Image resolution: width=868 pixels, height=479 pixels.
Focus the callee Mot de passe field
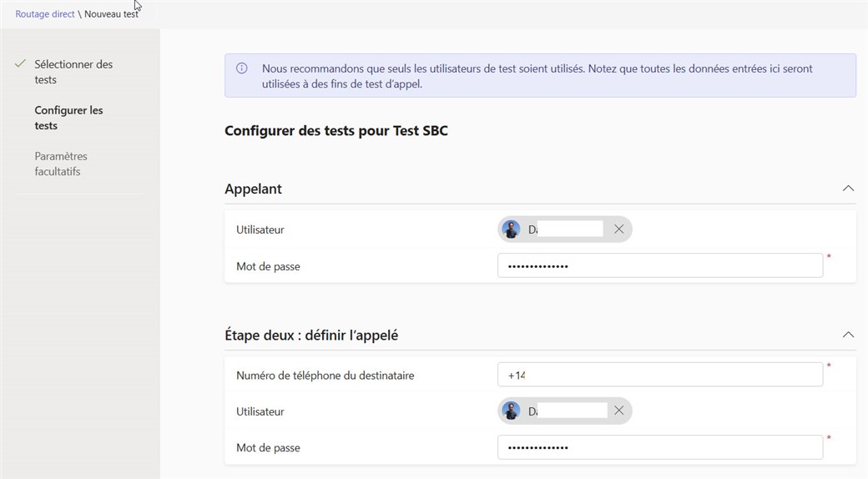(x=659, y=448)
